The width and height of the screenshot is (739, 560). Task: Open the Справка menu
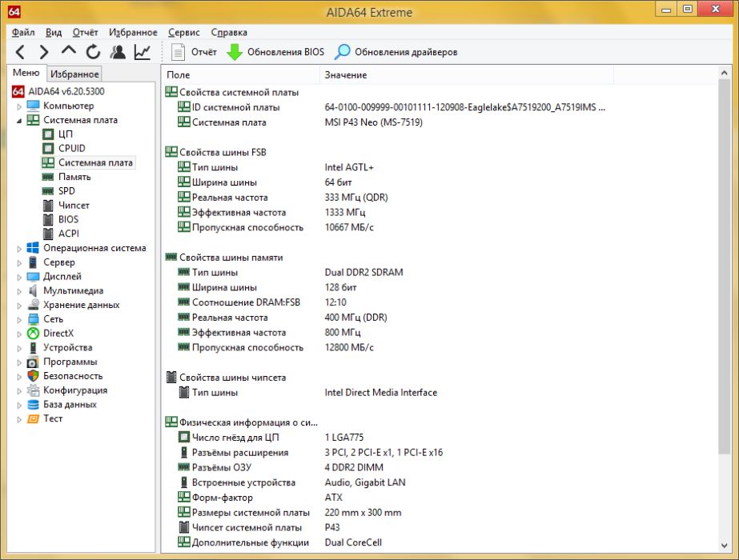(229, 32)
